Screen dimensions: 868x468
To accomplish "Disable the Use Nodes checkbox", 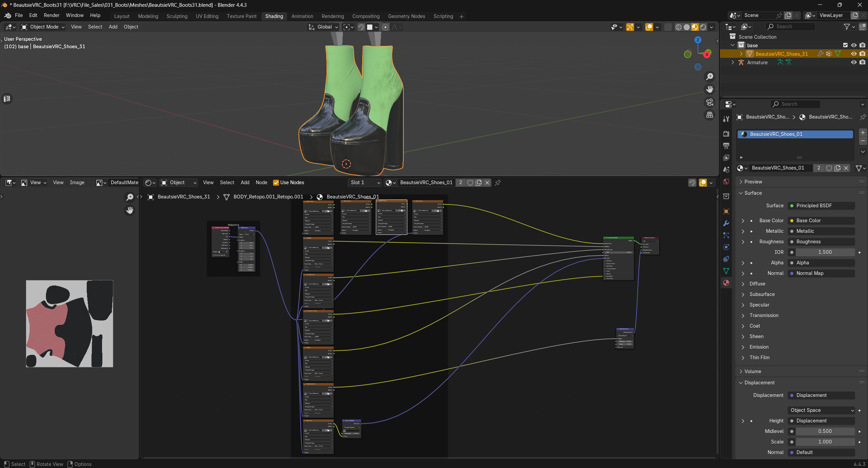I will [276, 183].
